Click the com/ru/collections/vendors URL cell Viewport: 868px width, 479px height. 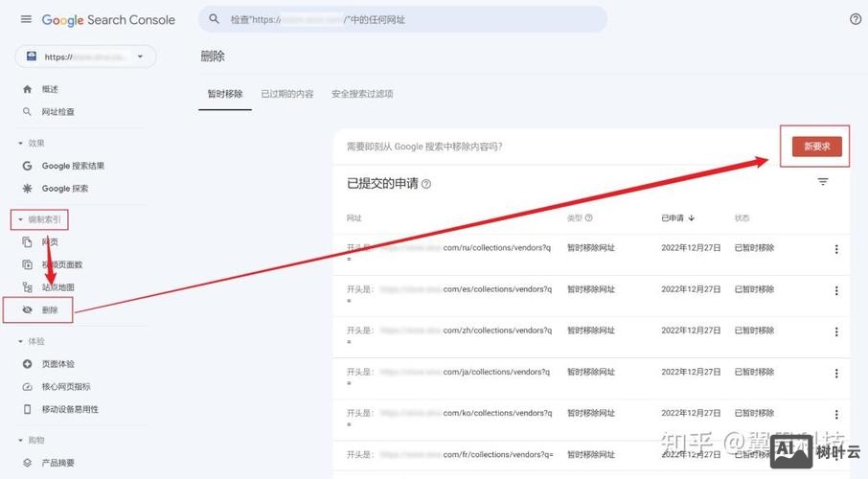click(x=449, y=252)
